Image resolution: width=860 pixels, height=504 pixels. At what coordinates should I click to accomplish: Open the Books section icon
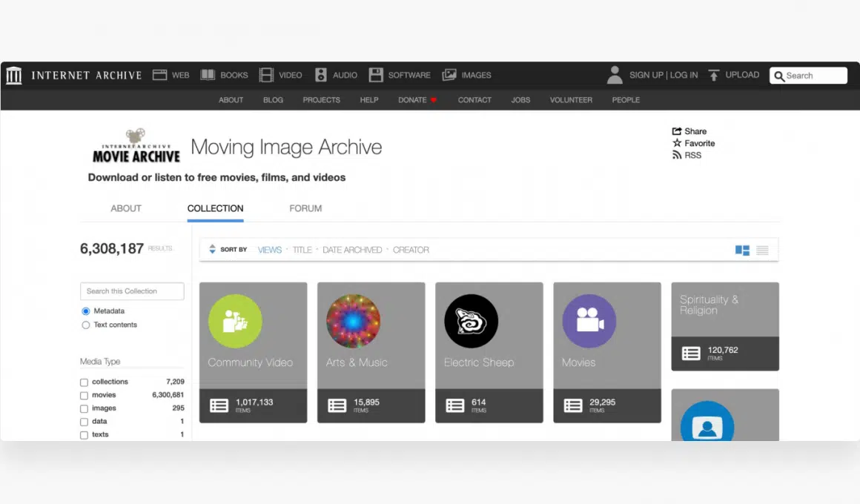coord(208,75)
